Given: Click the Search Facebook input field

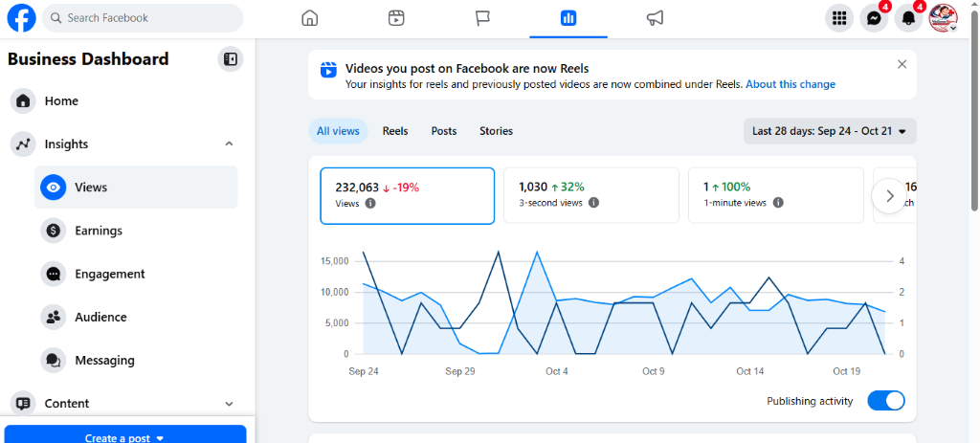Looking at the screenshot, I should click(143, 18).
